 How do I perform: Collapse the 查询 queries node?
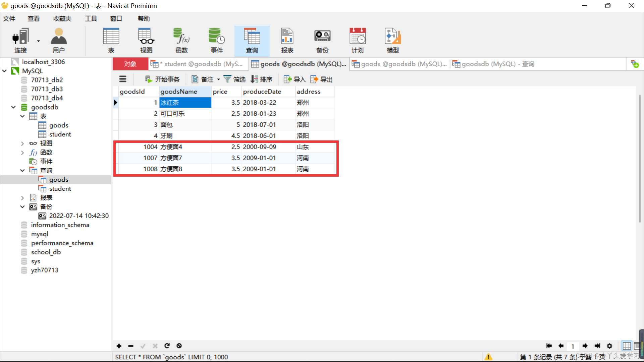pyautogui.click(x=22, y=171)
